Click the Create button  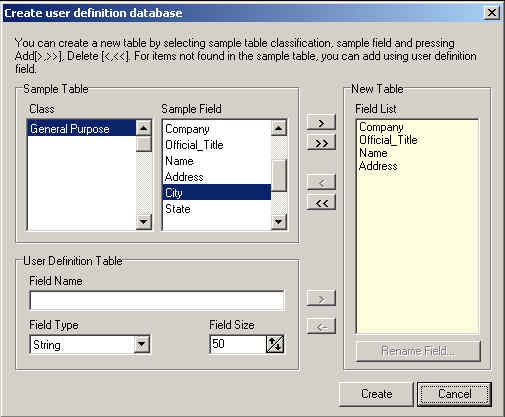376,394
